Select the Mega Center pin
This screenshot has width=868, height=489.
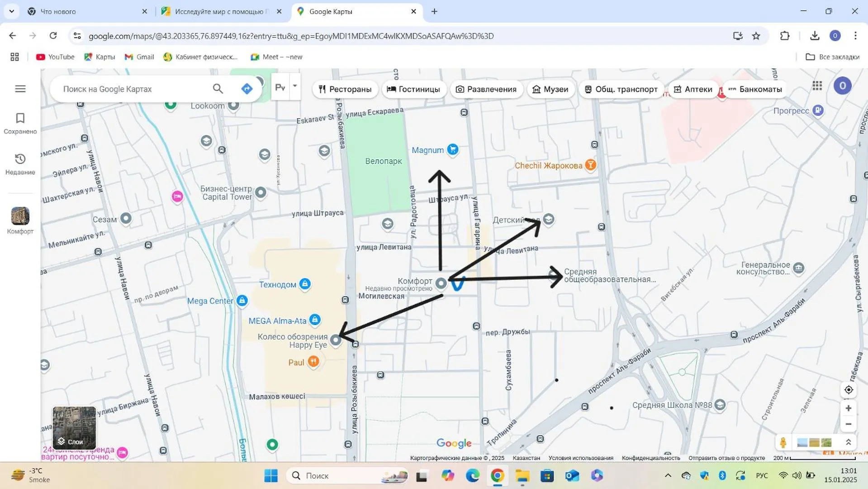pyautogui.click(x=242, y=300)
